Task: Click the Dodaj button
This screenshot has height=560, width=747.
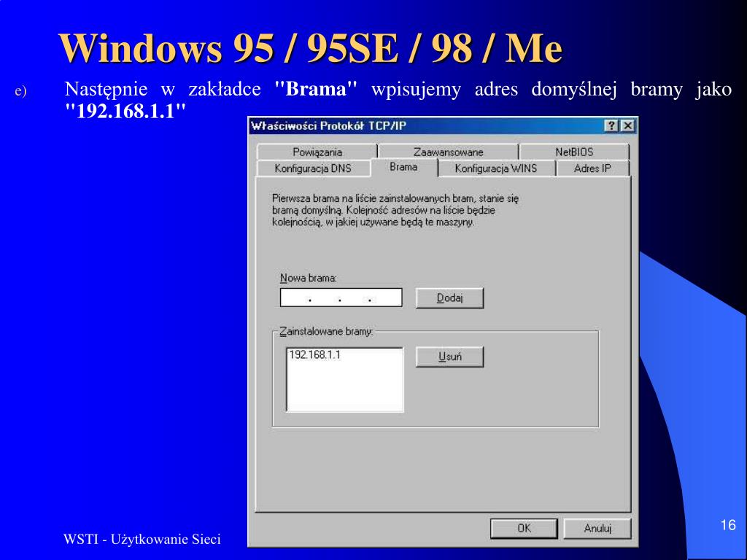Action: click(449, 298)
